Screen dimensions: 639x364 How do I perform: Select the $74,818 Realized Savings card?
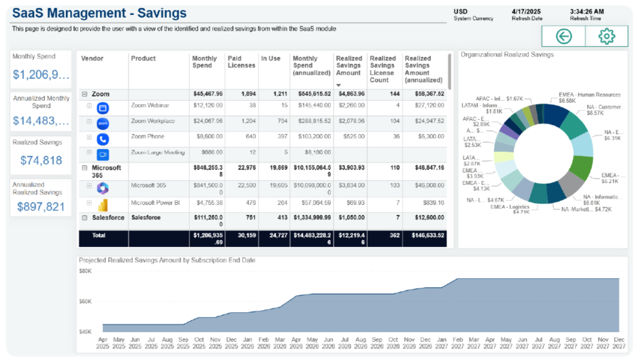(x=40, y=155)
